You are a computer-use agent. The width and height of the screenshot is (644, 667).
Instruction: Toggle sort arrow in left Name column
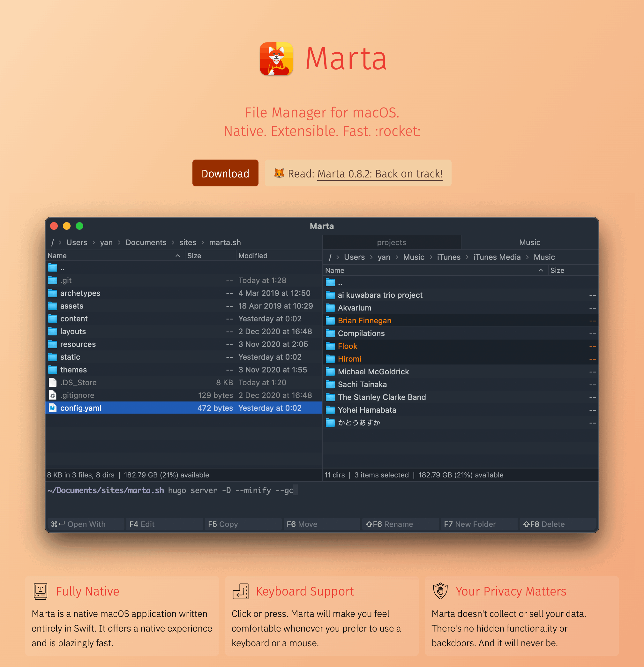(177, 256)
